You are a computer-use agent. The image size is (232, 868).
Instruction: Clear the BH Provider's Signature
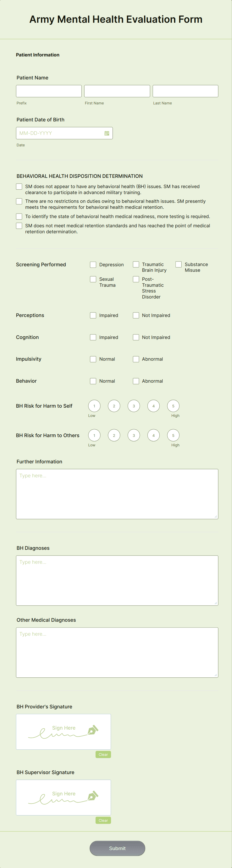coord(103,754)
